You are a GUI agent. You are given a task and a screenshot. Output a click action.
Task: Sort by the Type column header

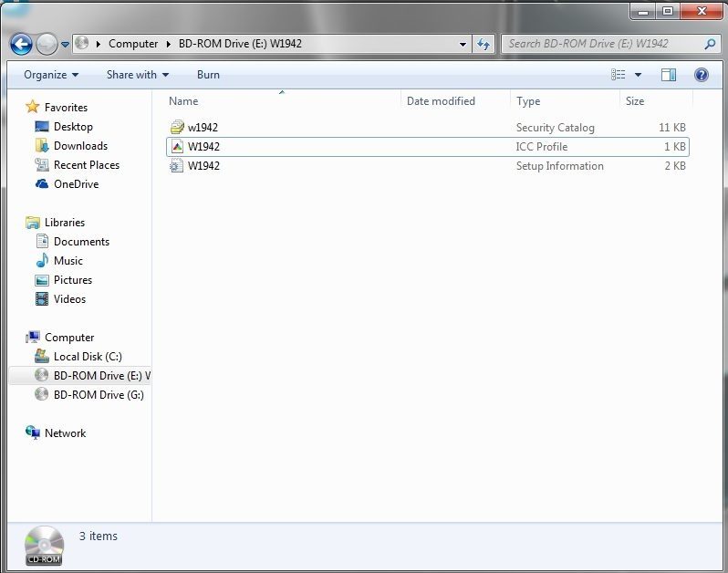tap(528, 101)
